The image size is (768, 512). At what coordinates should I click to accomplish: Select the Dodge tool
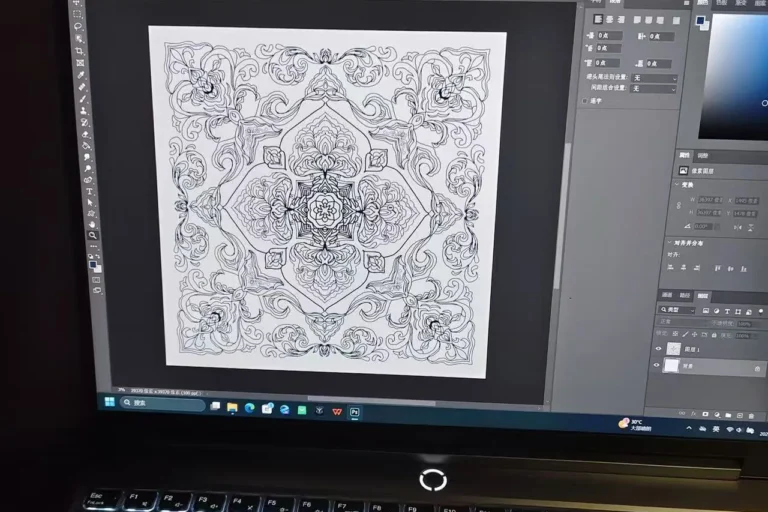tap(88, 169)
